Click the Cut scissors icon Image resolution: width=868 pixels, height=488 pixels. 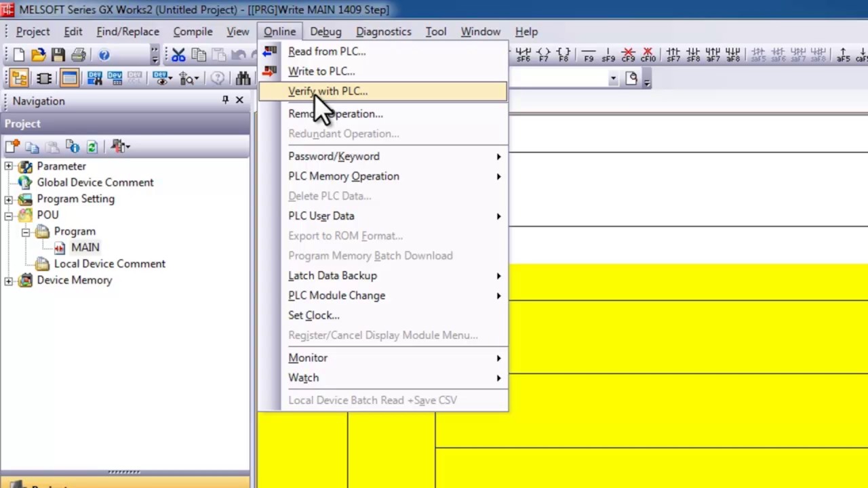(x=178, y=55)
